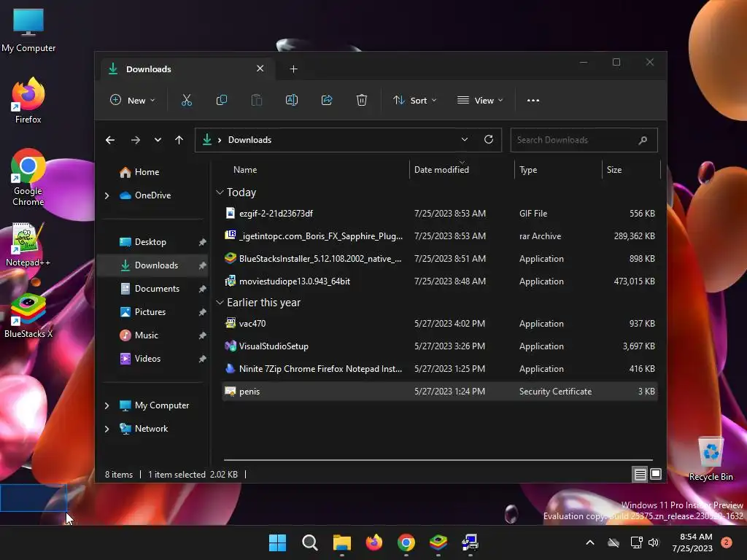Open the Sort options dropdown
The height and width of the screenshot is (560, 747).
414,101
